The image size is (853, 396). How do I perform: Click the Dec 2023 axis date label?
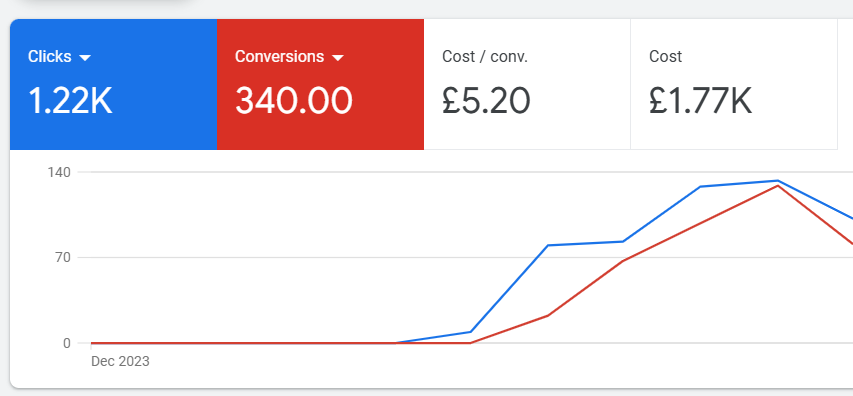(120, 361)
